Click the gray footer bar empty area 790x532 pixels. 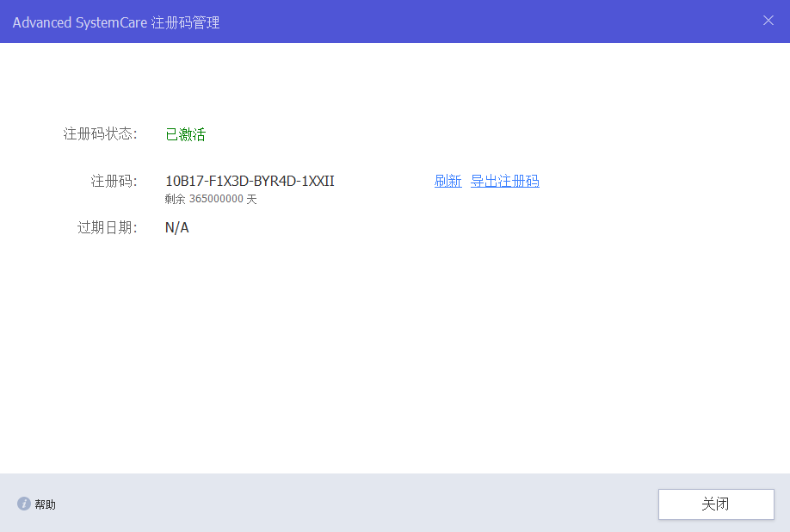coord(344,503)
